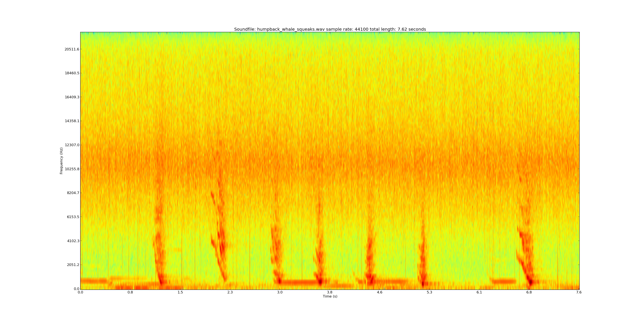The width and height of the screenshot is (644, 322).
Task: Click the 4102.3 frequency tick label
Action: click(x=73, y=241)
